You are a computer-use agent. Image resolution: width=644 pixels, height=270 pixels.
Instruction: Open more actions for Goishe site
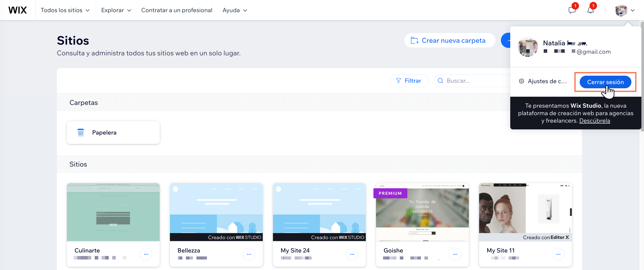click(x=455, y=254)
